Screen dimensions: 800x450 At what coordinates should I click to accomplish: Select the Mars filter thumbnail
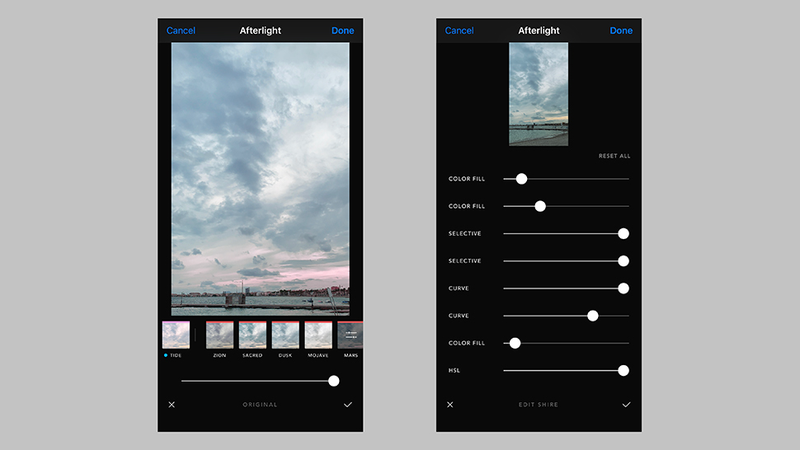tap(350, 335)
